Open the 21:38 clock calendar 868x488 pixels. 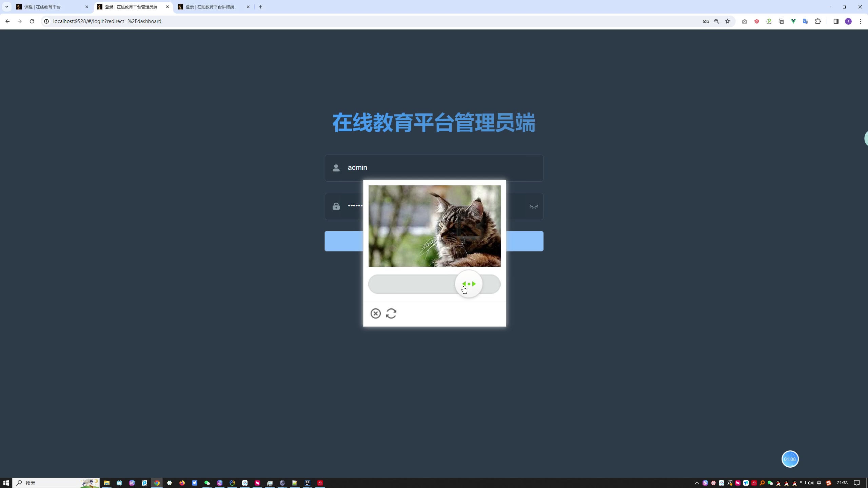pos(842,483)
